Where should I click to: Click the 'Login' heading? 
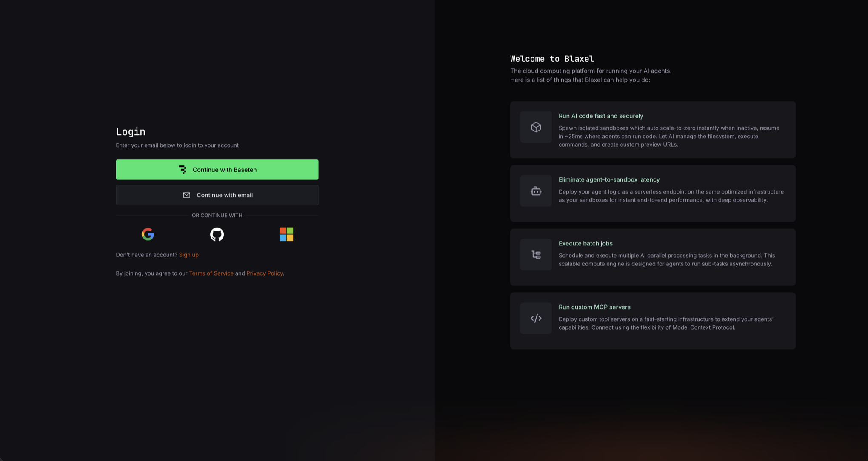[131, 132]
